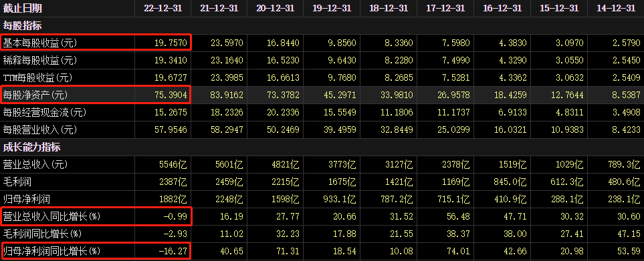Select the 17-12-31 column header
This screenshot has width=644, height=261.
(x=445, y=8)
